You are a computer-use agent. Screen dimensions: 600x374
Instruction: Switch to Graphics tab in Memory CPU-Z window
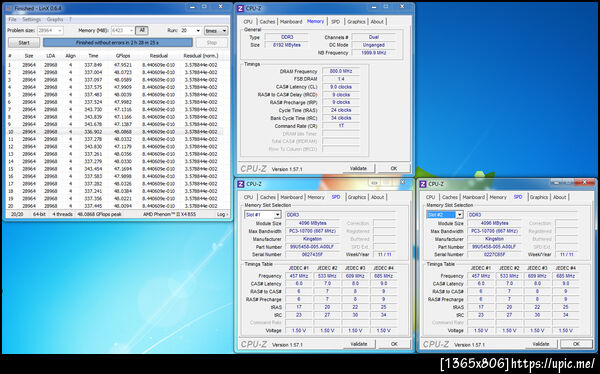point(356,22)
